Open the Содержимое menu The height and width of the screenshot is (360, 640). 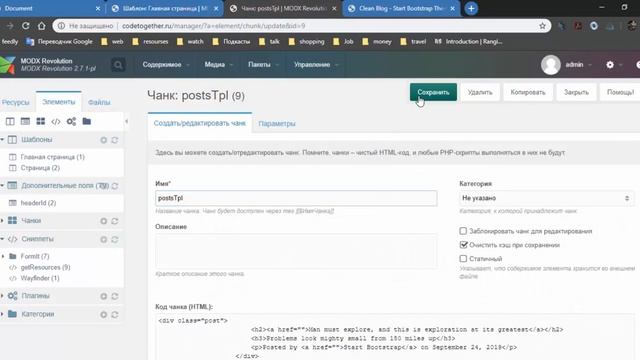pos(166,64)
